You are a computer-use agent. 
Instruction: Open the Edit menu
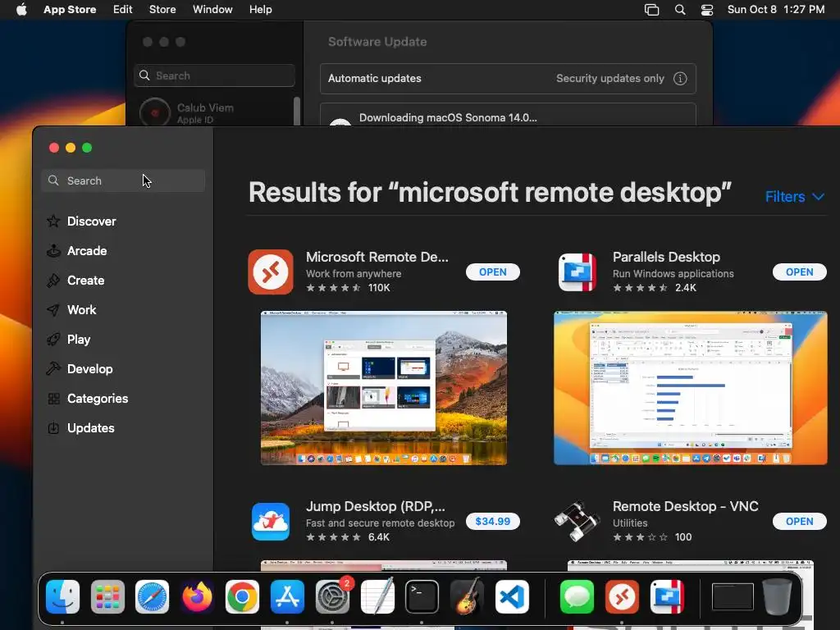pyautogui.click(x=122, y=9)
